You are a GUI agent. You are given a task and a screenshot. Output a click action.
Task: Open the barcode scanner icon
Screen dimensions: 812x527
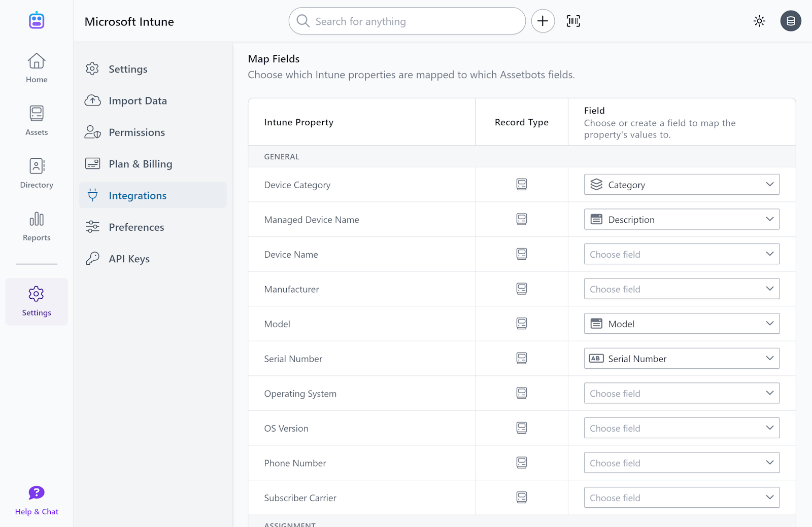[x=573, y=21]
